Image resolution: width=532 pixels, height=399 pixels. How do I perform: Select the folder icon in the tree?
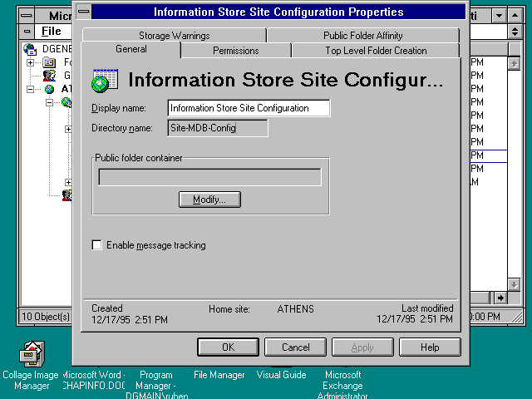pos(49,62)
